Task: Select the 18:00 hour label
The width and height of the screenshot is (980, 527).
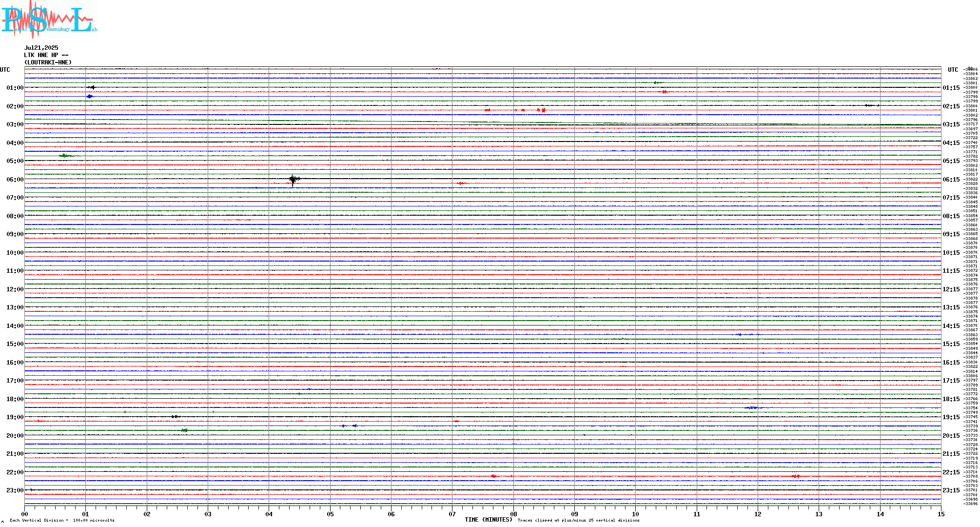Action: 15,399
